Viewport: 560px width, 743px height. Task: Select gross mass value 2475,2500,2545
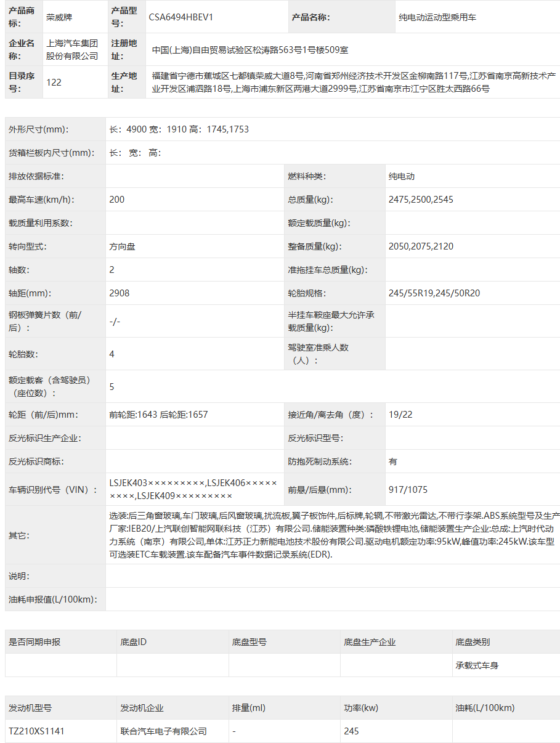click(x=421, y=200)
